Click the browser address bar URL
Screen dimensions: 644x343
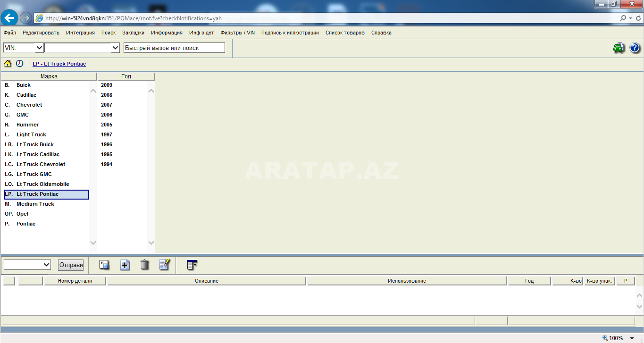[134, 18]
